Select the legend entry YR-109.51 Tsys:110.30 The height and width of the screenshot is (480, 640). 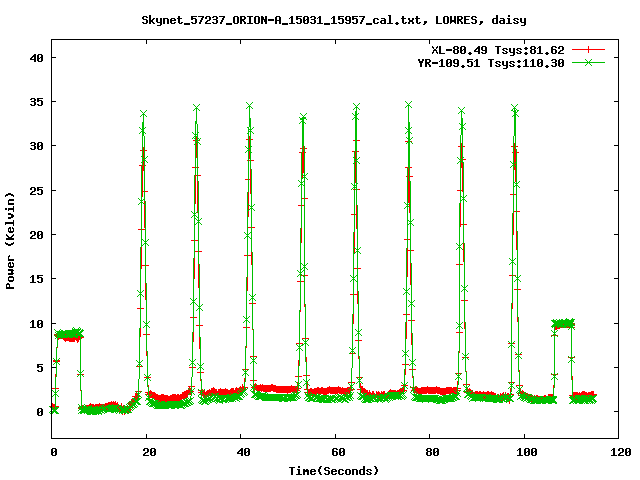tap(491, 63)
